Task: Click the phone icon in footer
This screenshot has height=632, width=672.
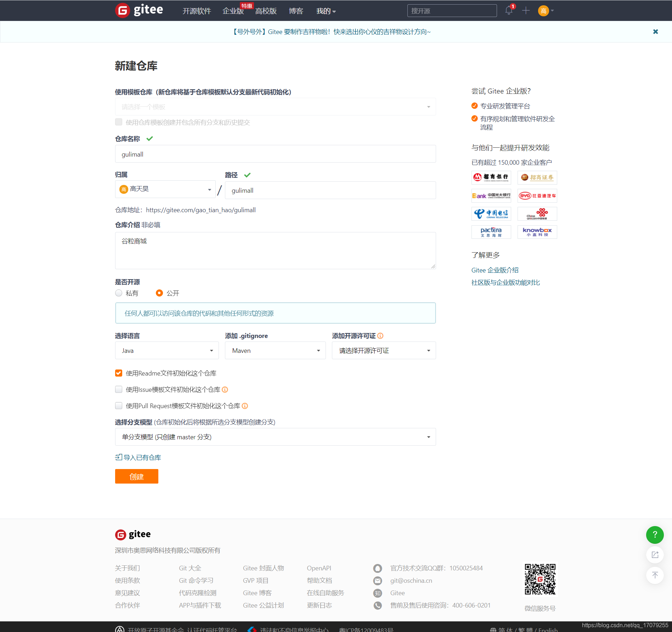Action: tap(378, 605)
